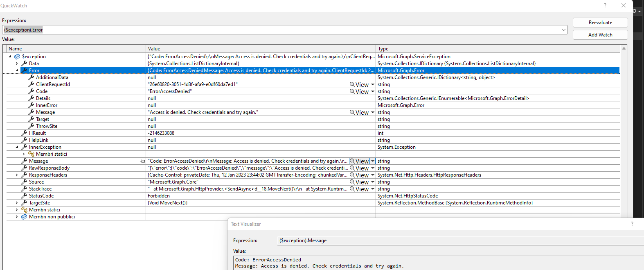Click the wrench icon beside Data

coord(24,64)
